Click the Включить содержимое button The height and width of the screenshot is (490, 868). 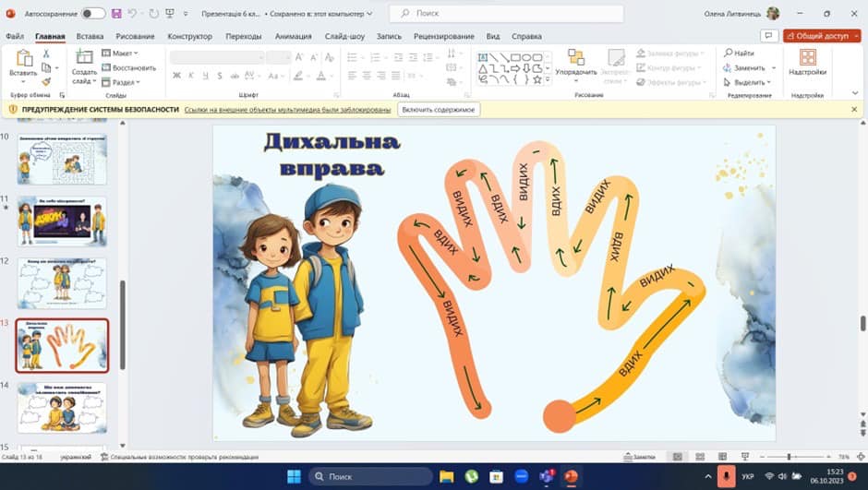point(439,109)
